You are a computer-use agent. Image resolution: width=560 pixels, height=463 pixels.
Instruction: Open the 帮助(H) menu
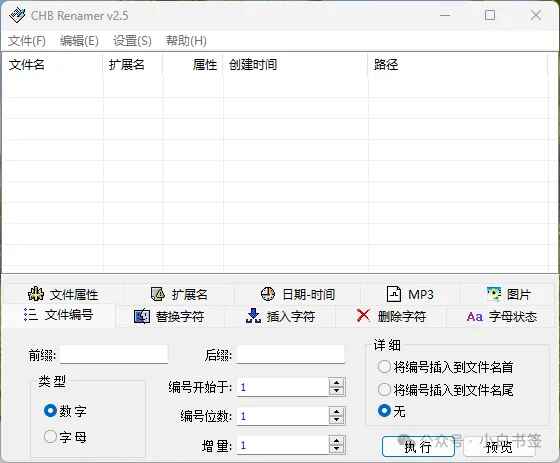click(x=186, y=41)
